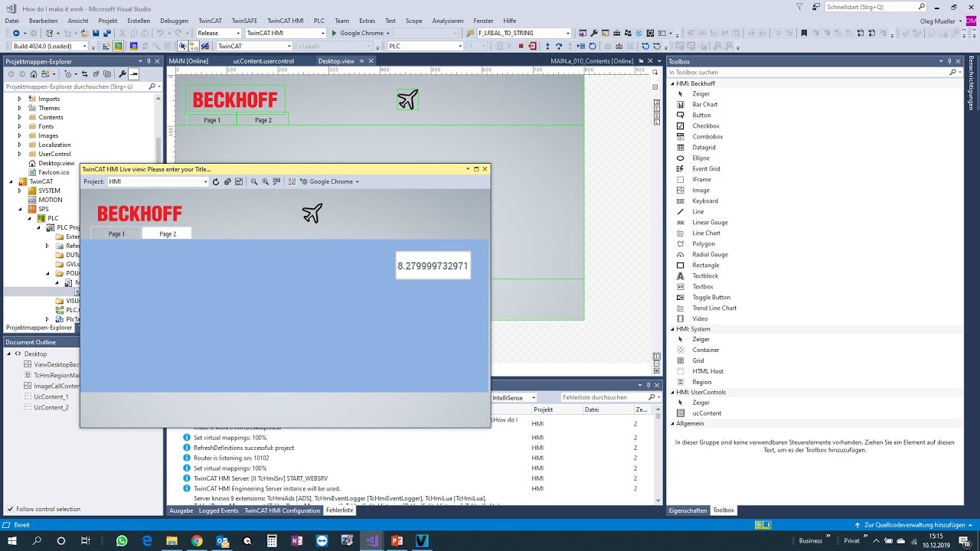
Task: Open the Logged Events tab
Action: [219, 510]
